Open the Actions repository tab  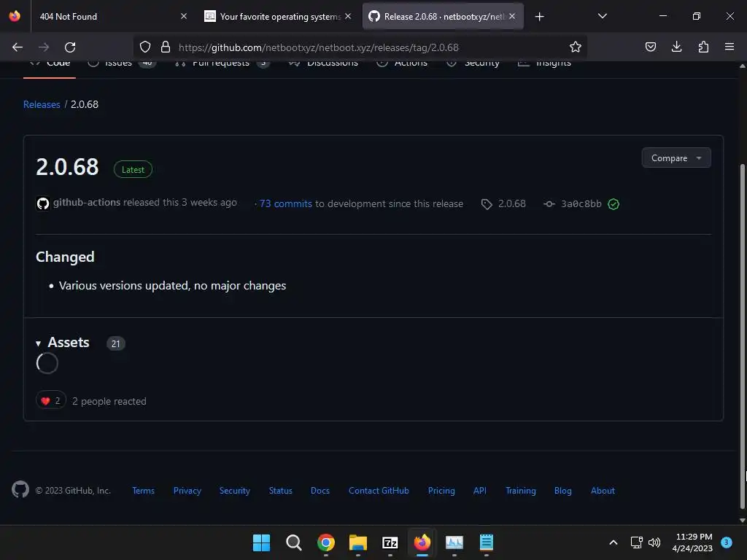click(402, 65)
